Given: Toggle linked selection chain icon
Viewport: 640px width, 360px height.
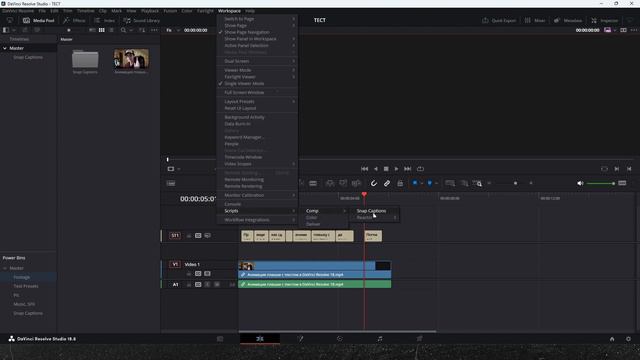Looking at the screenshot, I should [387, 184].
